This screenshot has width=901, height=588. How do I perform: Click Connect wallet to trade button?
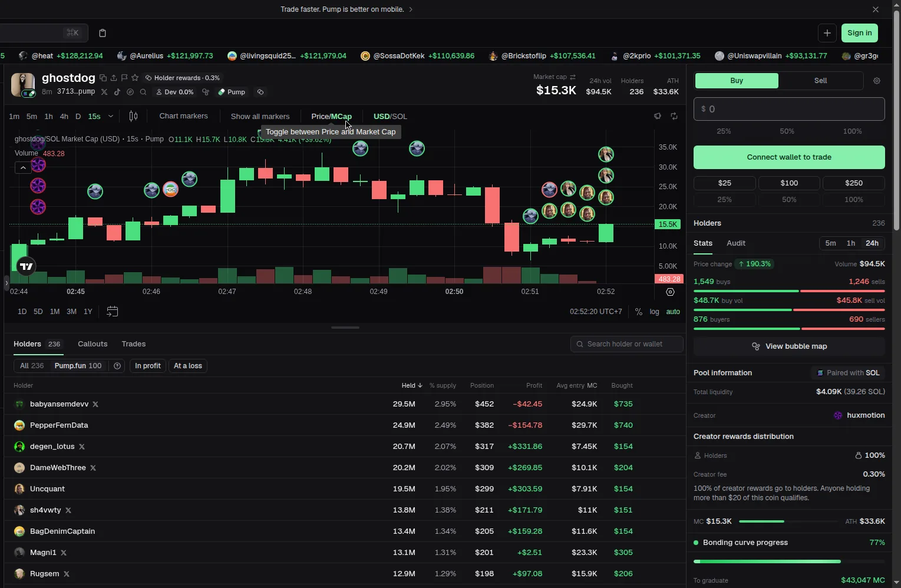[x=789, y=157]
